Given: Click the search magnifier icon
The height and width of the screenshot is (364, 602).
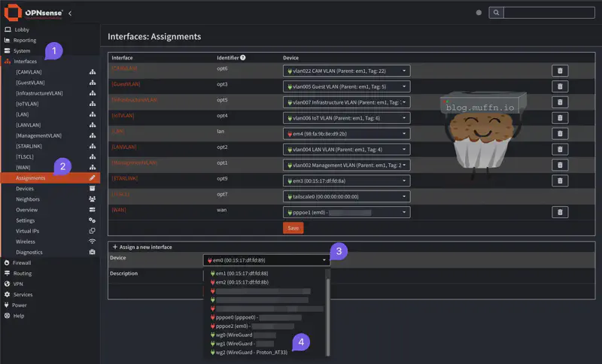Looking at the screenshot, I should 495,13.
